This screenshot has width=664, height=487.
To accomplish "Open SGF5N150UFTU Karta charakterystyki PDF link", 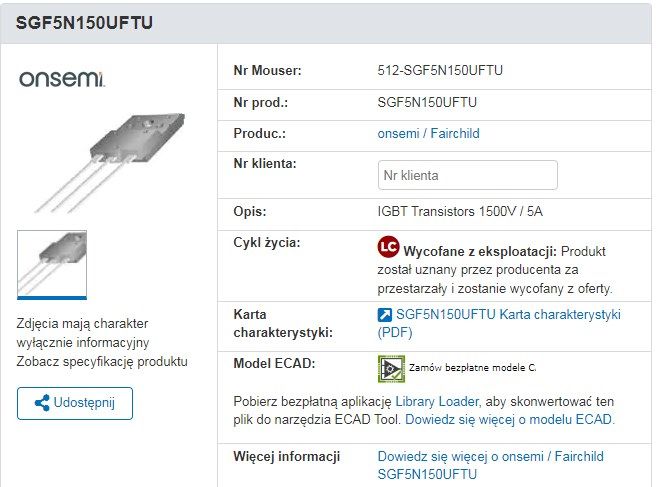I will 499,323.
